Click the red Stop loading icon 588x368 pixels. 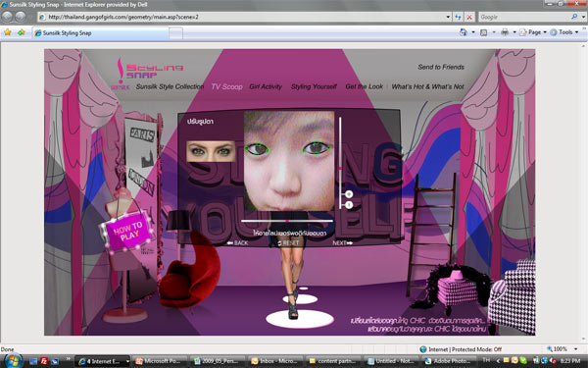pyautogui.click(x=469, y=17)
